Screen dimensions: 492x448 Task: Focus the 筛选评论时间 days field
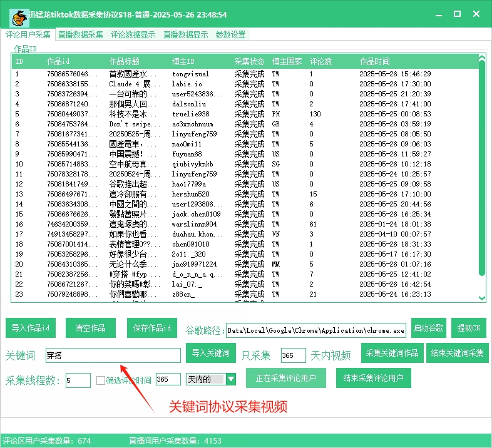point(168,379)
